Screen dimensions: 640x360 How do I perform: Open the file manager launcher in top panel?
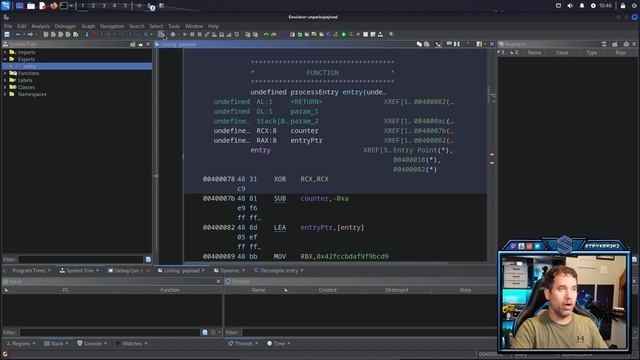click(31, 6)
